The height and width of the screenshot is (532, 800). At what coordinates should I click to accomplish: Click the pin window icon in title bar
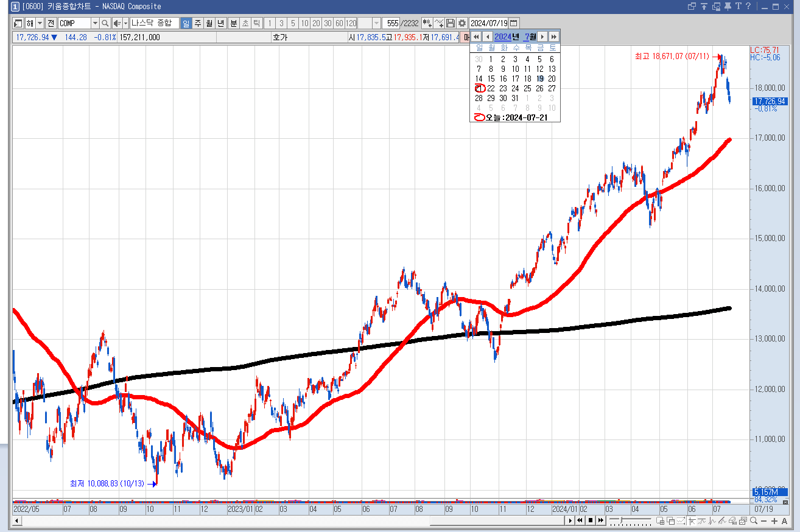point(728,6)
